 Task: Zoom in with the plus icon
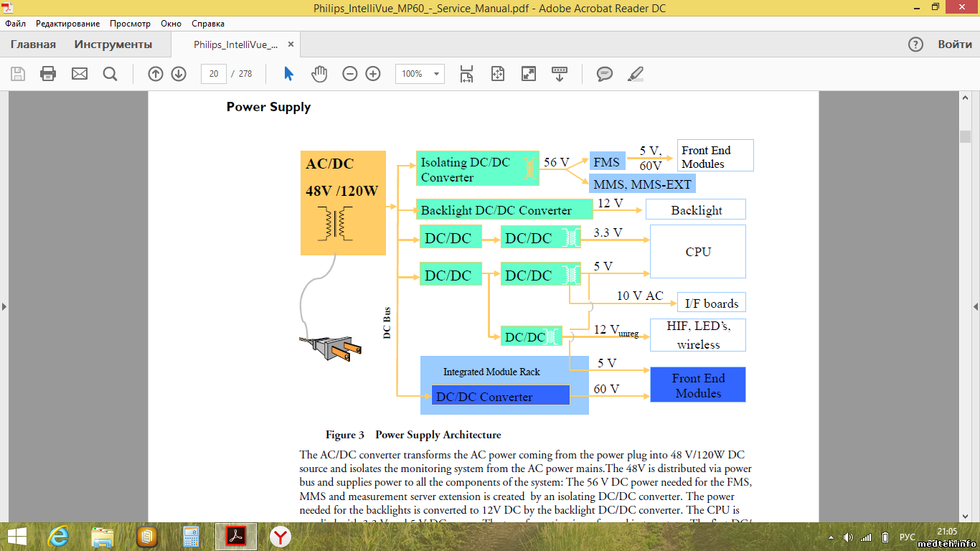(x=373, y=74)
